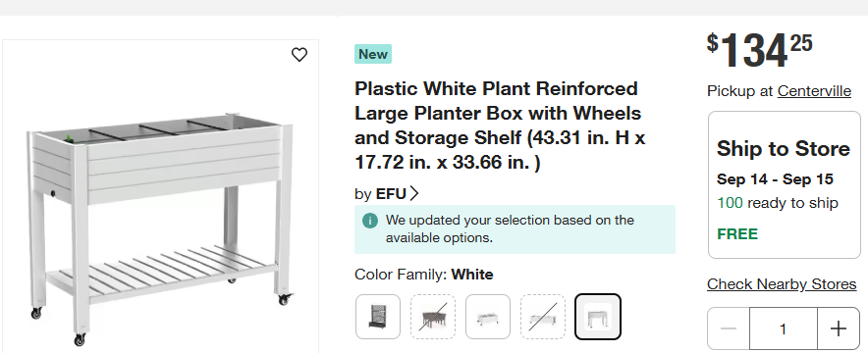Open the EFU brand link
Viewport: 868px width, 353px height.
click(x=391, y=194)
